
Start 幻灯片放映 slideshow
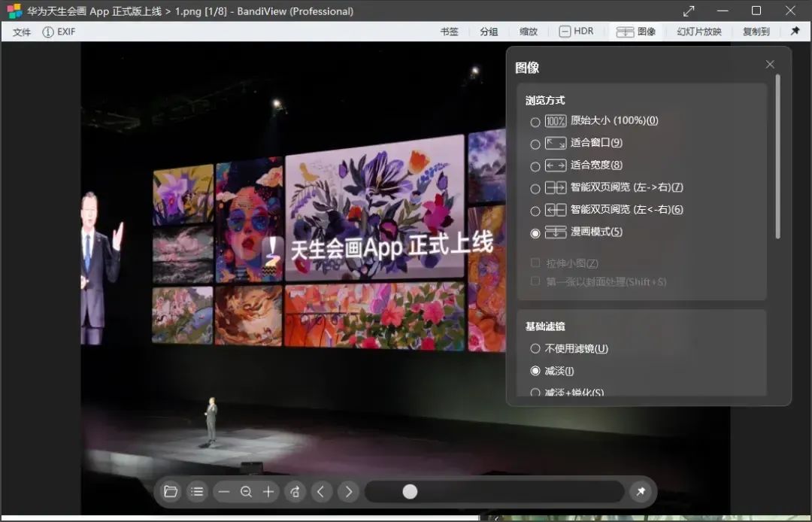pos(699,32)
